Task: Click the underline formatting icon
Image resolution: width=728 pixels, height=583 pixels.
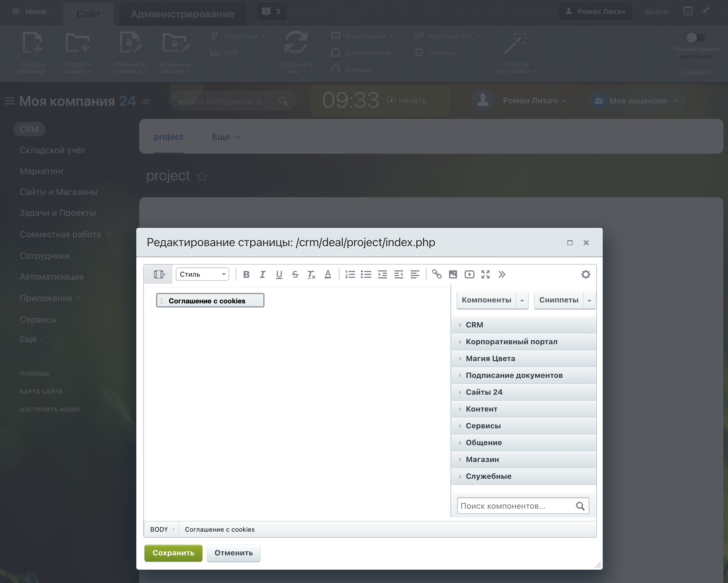Action: coord(279,274)
